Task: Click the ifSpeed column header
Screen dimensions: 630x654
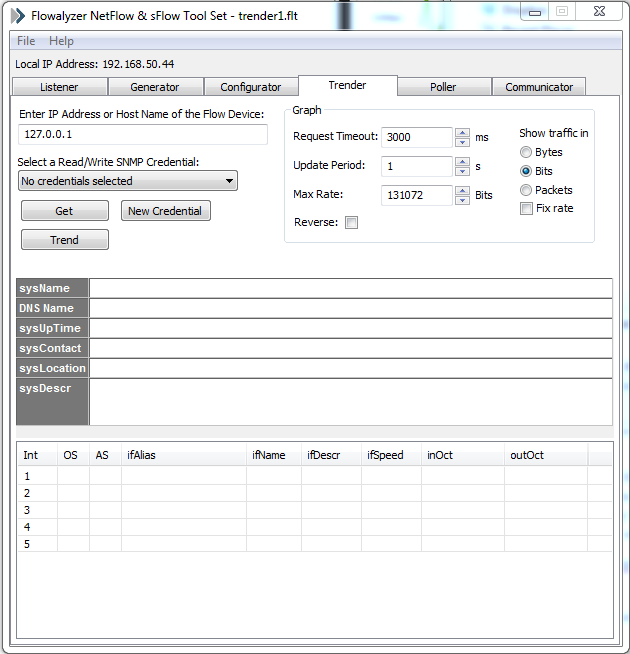Action: tap(391, 455)
